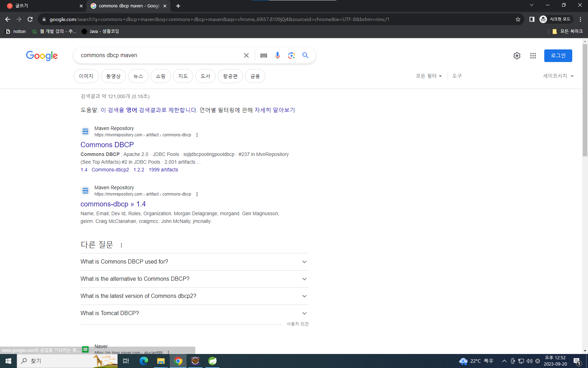Click the Chrome address bar URL
This screenshot has height=368, width=588.
click(219, 19)
